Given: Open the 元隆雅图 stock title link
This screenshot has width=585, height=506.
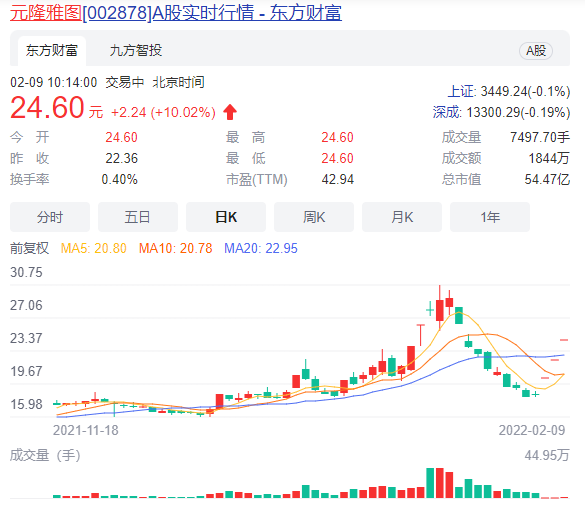Looking at the screenshot, I should (176, 13).
